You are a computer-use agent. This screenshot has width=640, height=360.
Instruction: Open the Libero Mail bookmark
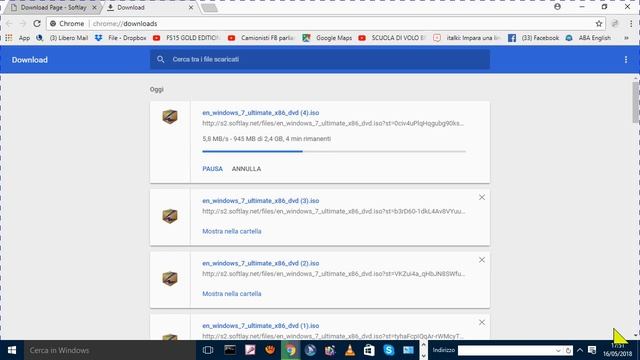(x=62, y=38)
